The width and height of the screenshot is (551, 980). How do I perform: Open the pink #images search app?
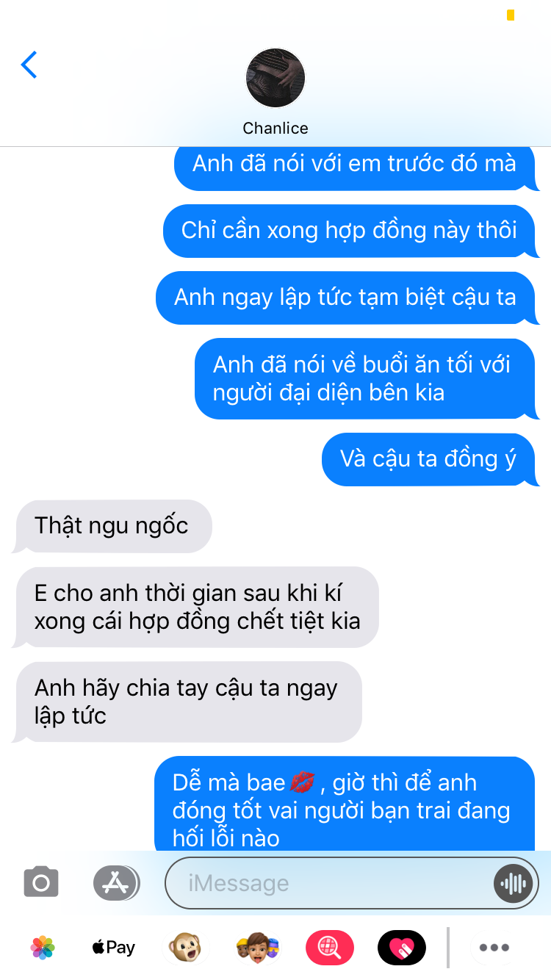[x=330, y=948]
